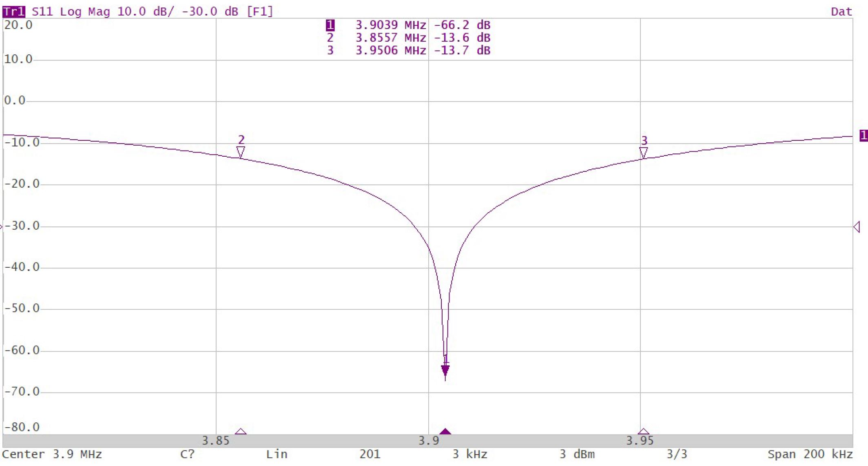Click the trace 1 badge at right edge

pyautogui.click(x=863, y=135)
